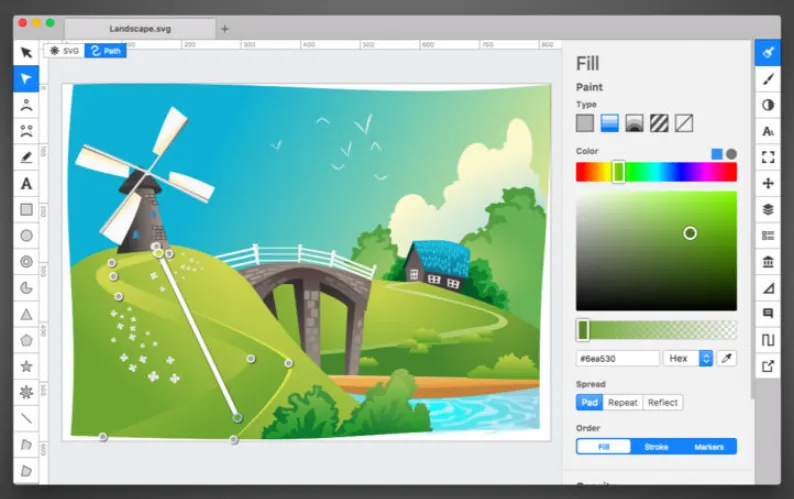Screen dimensions: 794x499
Task: Select the Transform arrow tool
Action: tap(26, 52)
